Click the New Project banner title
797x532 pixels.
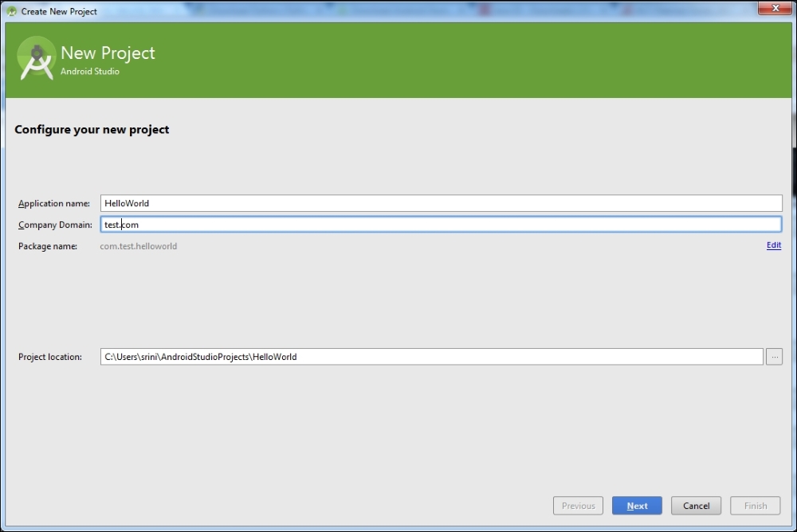108,53
